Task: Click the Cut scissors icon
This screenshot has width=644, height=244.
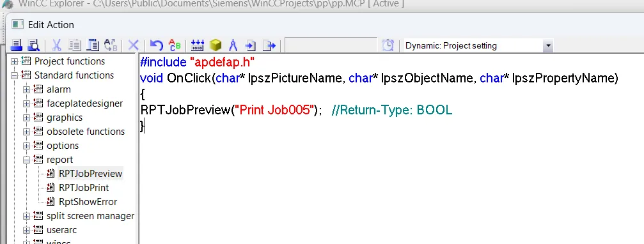Action: (57, 45)
